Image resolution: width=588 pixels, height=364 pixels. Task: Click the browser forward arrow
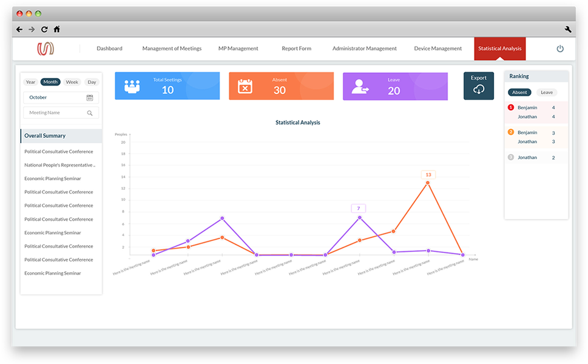[x=32, y=29]
